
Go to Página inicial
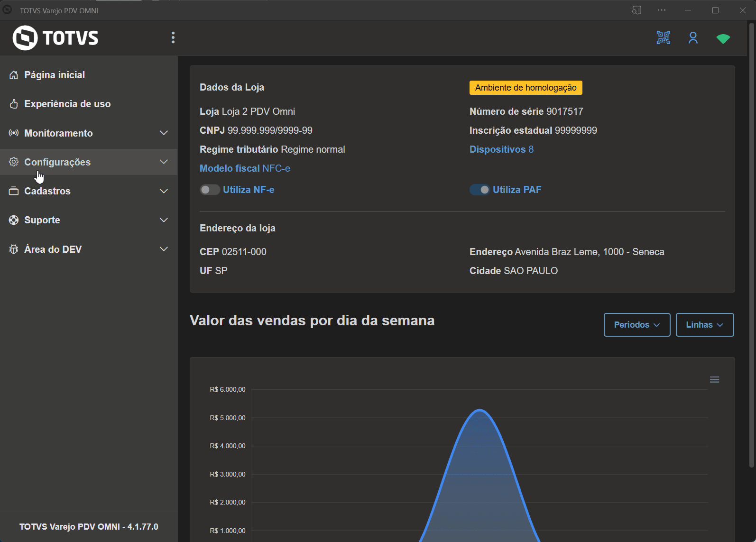coord(89,75)
